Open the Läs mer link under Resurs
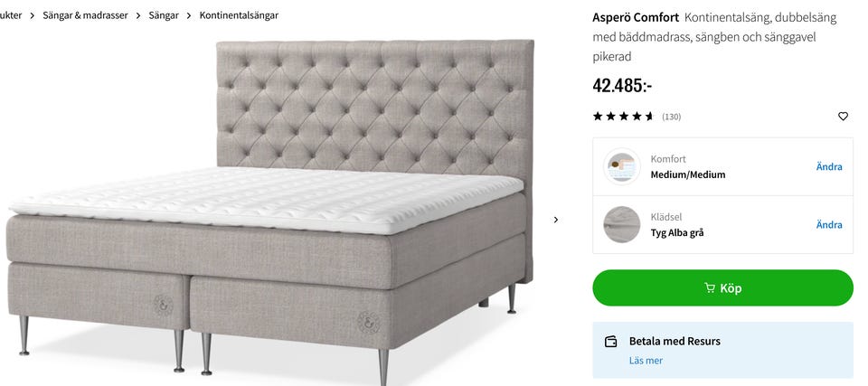Viewport: 868px width, 386px height. [646, 361]
